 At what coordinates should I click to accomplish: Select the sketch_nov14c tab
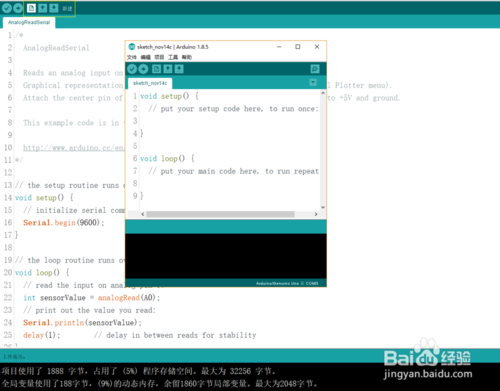[x=150, y=83]
